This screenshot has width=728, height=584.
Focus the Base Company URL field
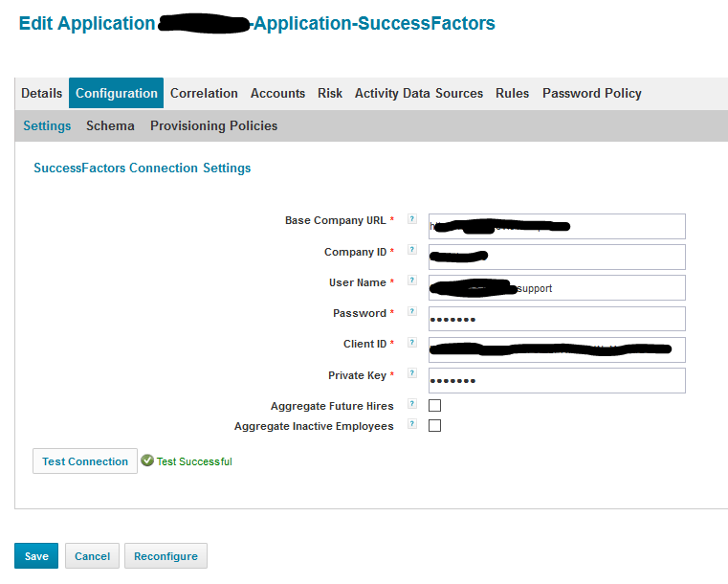tap(557, 227)
